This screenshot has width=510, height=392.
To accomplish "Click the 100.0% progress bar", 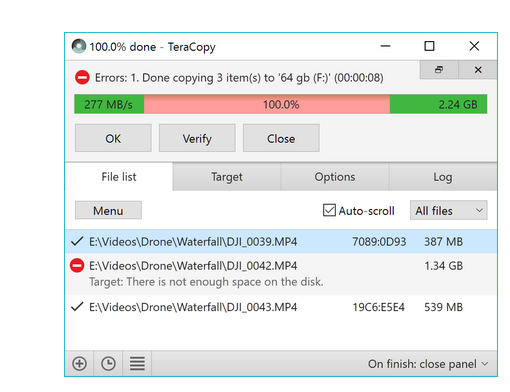I will coord(281,104).
